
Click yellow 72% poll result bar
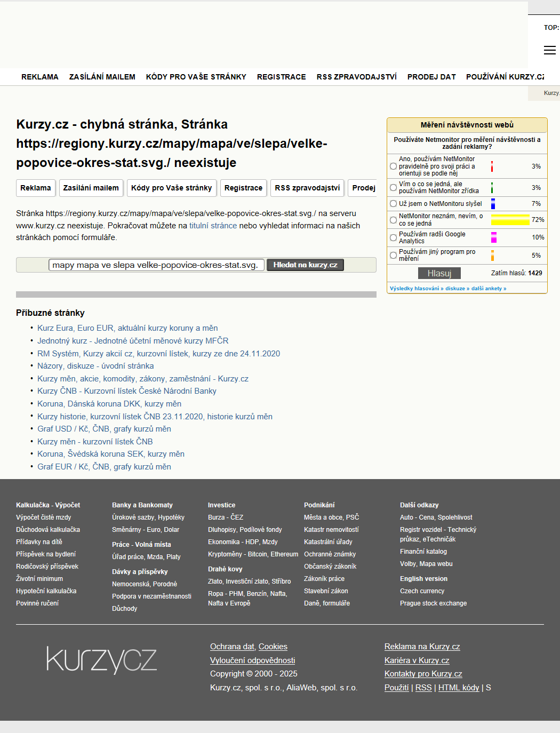(x=510, y=220)
